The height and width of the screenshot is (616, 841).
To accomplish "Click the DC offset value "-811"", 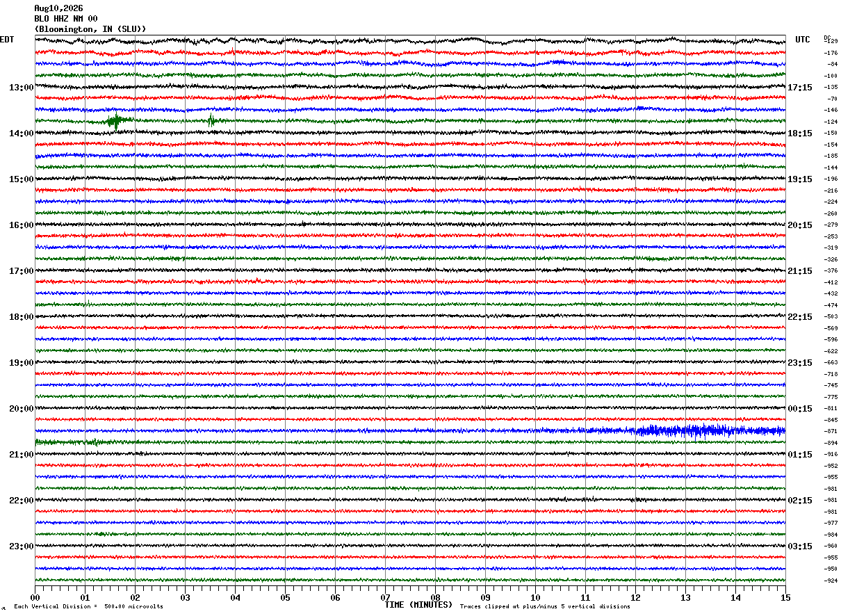I will coord(831,409).
